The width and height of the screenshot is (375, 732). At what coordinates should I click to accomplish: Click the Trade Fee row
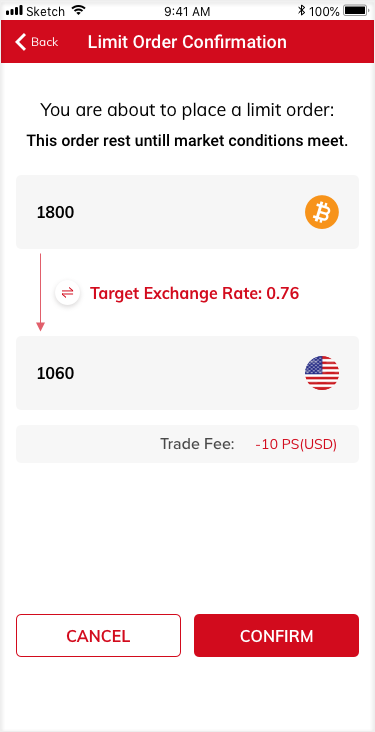pyautogui.click(x=187, y=444)
